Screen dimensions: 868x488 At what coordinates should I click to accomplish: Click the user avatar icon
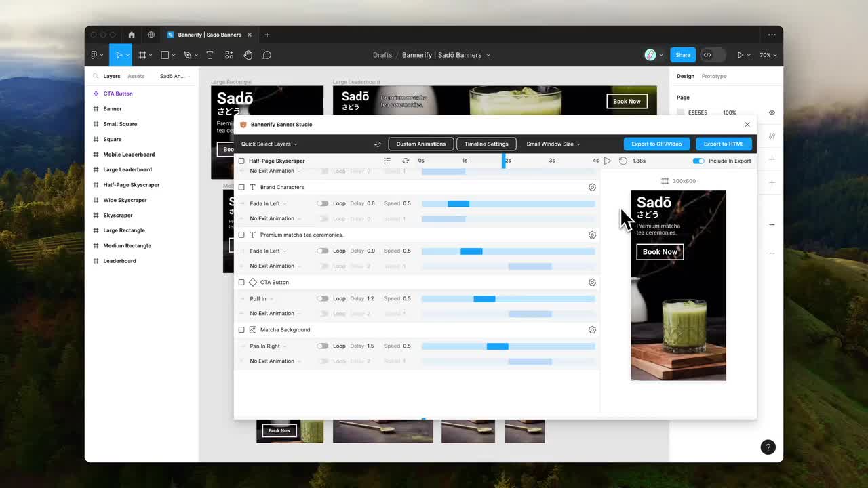coord(650,55)
